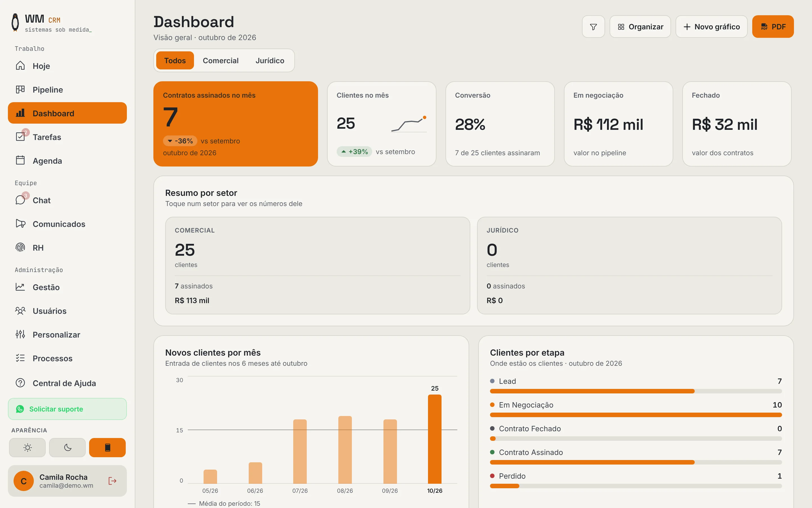Switch to the Jurídico tab
The image size is (812, 508).
pyautogui.click(x=270, y=60)
